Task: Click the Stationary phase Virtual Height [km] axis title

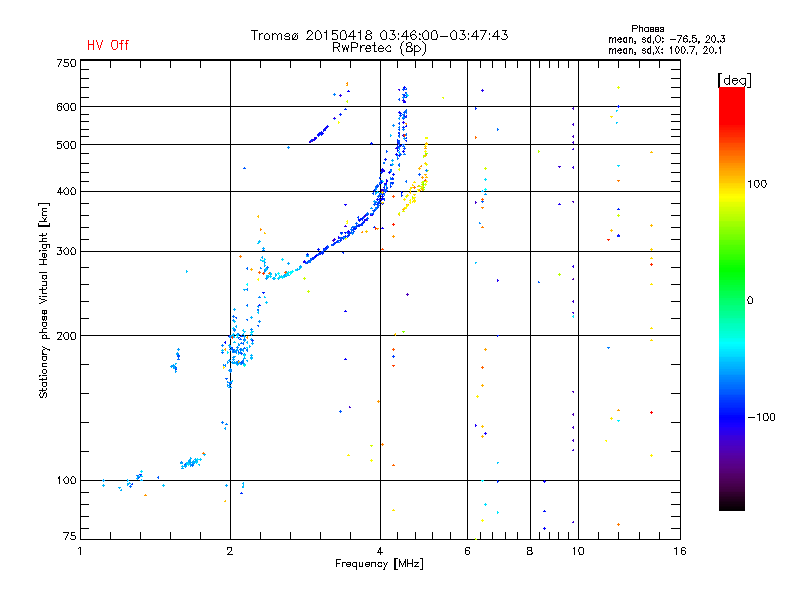Action: pyautogui.click(x=44, y=300)
